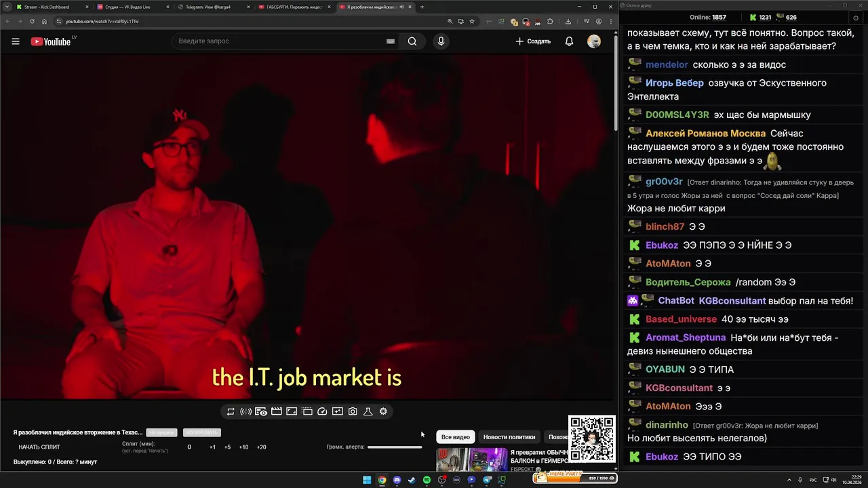Open the gear settings icon in player toolbar

pos(383,411)
